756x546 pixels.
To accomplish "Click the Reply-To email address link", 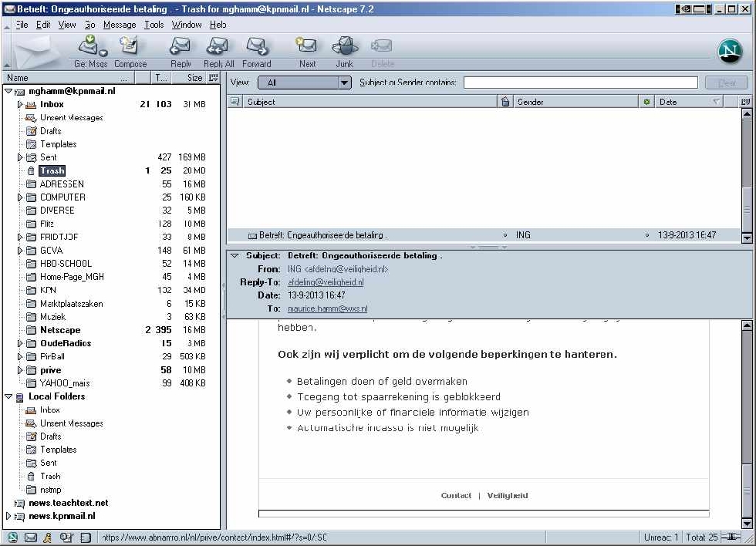I will (x=326, y=282).
